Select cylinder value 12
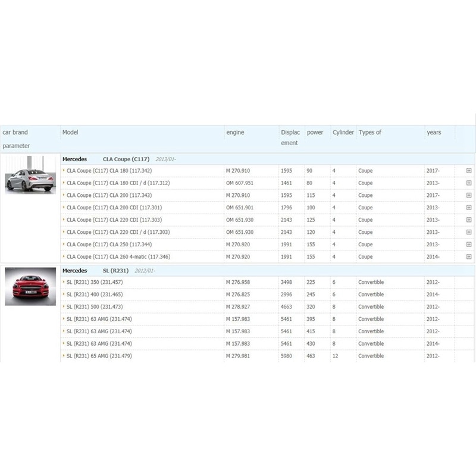 [335, 356]
